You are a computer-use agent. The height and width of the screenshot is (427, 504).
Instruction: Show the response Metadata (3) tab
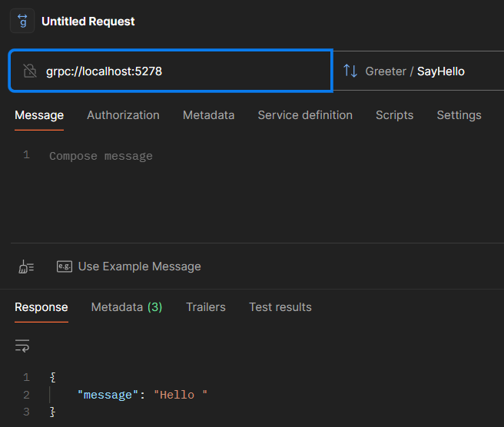[x=127, y=307]
